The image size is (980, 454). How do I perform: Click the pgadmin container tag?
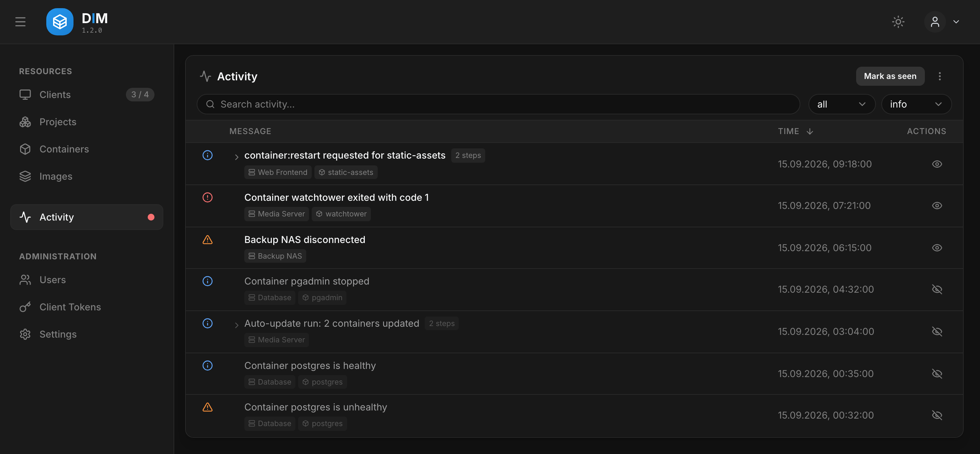322,297
